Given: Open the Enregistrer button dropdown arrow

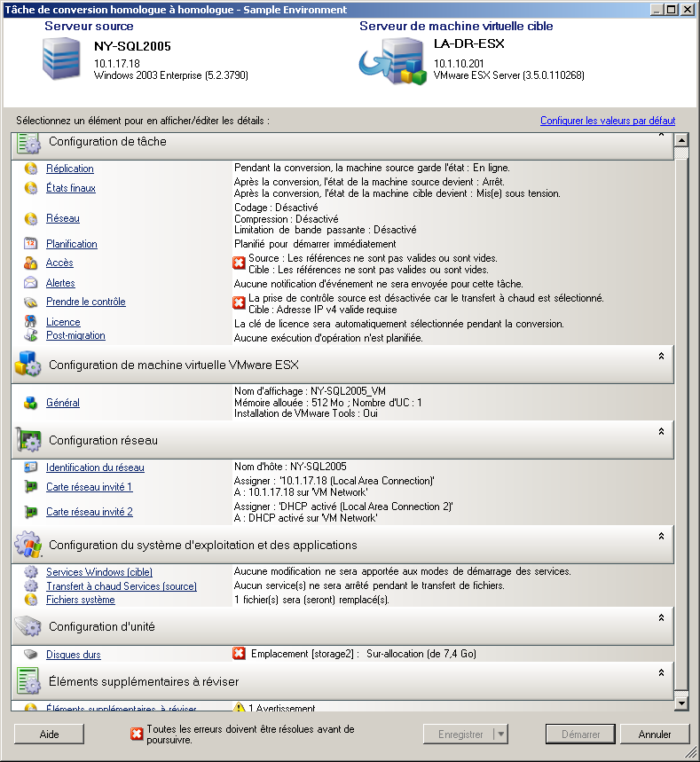Looking at the screenshot, I should pyautogui.click(x=501, y=734).
